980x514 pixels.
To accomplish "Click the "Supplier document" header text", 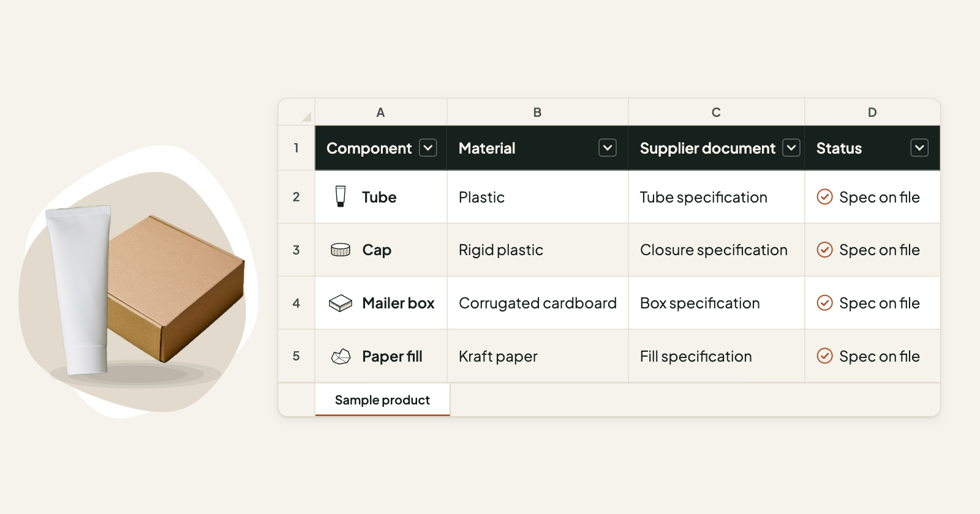I will [707, 149].
